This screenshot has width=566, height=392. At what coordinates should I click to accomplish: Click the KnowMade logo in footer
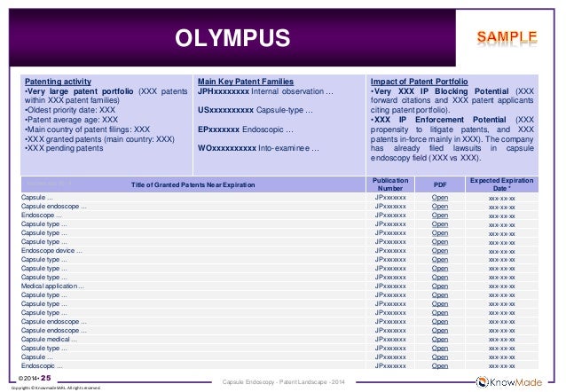coord(509,382)
